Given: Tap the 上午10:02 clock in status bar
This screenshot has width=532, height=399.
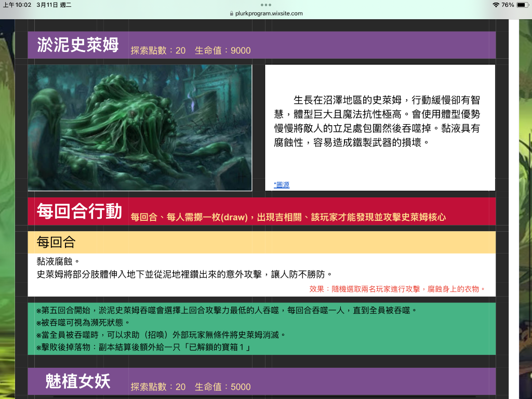Looking at the screenshot, I should (x=17, y=5).
